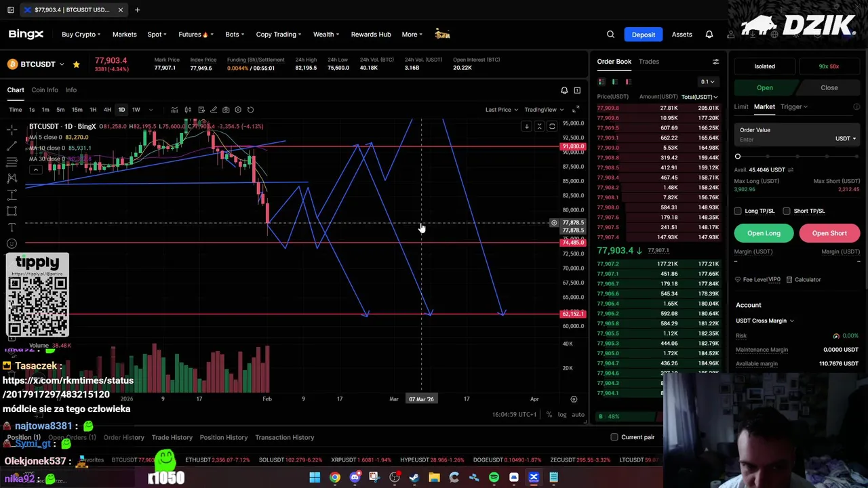Expand the BTCUSDT pair selector

pyautogui.click(x=62, y=64)
